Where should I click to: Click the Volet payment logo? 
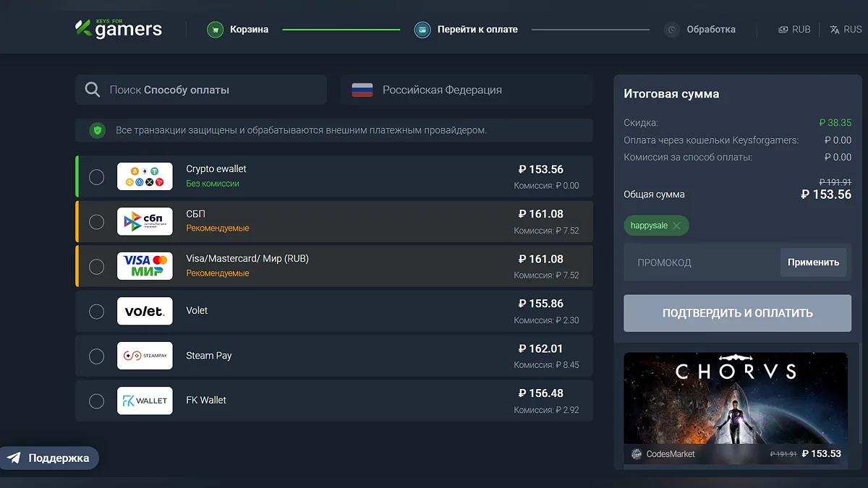coord(145,311)
